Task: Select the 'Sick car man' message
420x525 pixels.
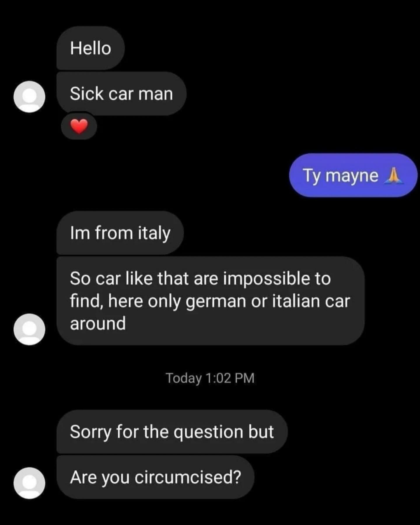Action: (121, 94)
